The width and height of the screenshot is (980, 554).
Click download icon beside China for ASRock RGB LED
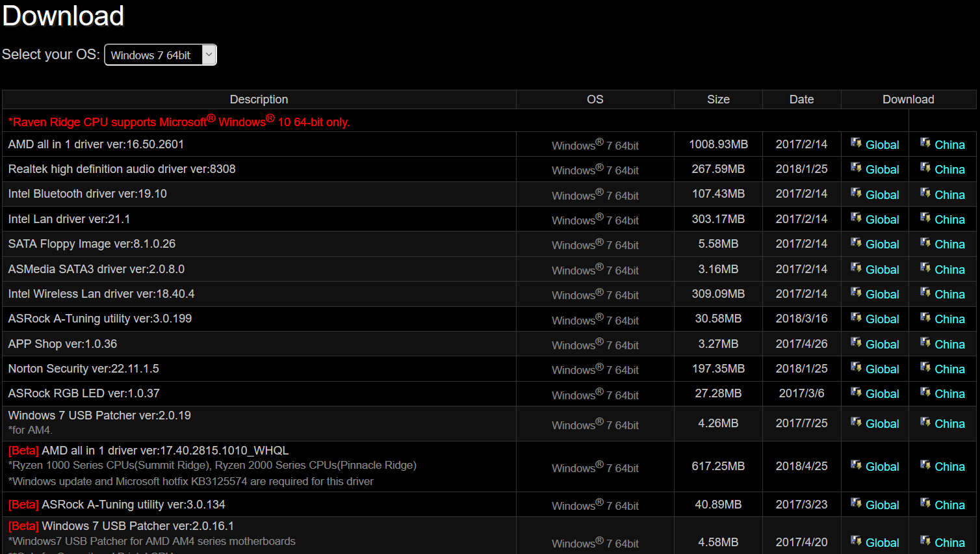925,392
